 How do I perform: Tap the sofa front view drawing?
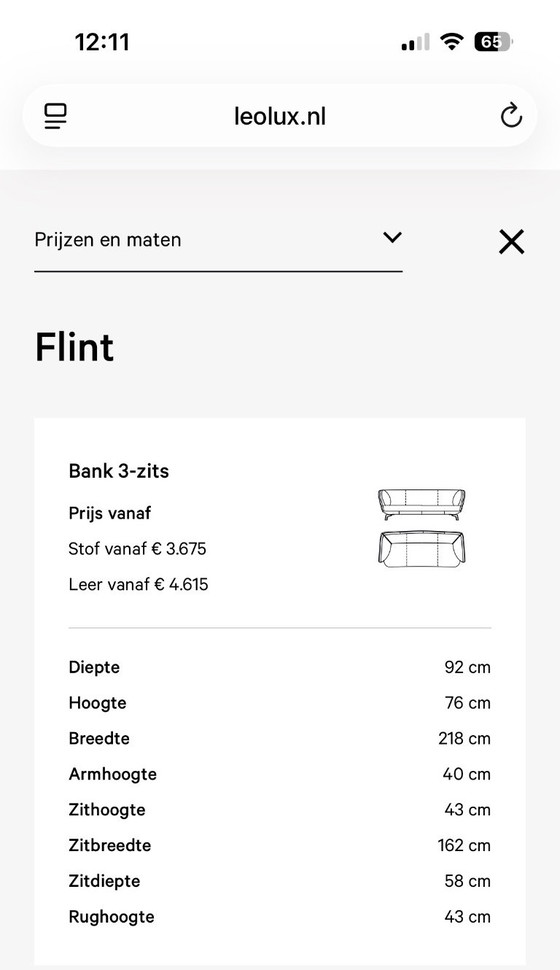coord(421,505)
